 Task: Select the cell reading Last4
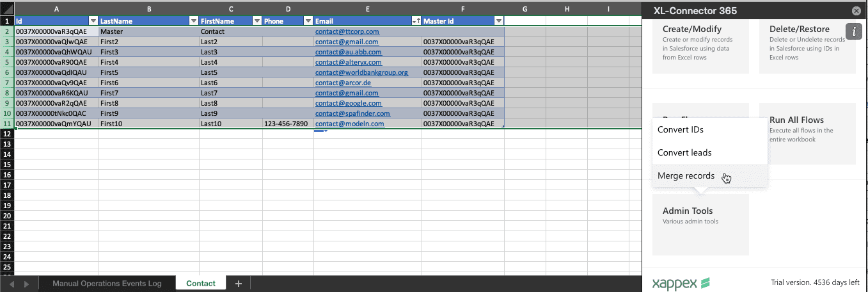click(231, 62)
